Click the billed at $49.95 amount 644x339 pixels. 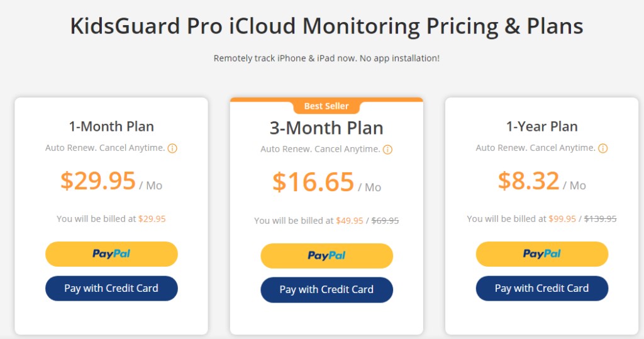(x=350, y=221)
